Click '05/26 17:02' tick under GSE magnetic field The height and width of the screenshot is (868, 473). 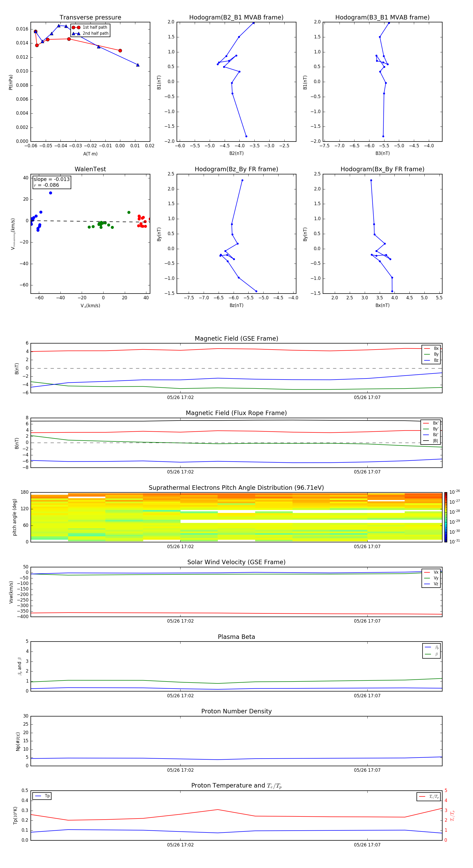click(x=181, y=398)
